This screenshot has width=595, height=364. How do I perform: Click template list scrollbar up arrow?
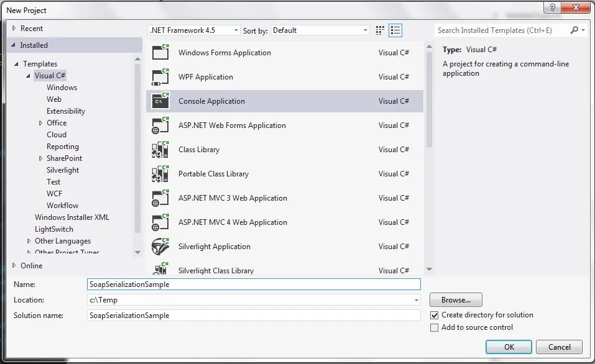pyautogui.click(x=429, y=47)
